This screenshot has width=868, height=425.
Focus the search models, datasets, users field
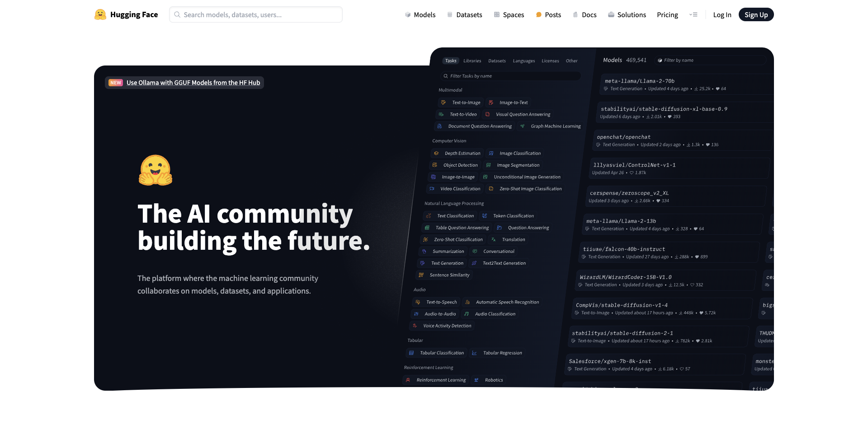256,14
